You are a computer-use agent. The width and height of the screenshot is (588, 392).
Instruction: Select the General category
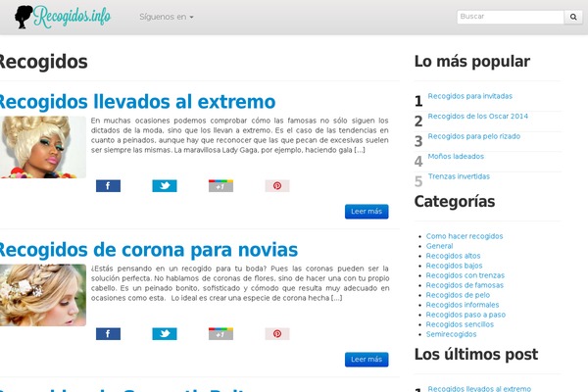click(x=439, y=246)
